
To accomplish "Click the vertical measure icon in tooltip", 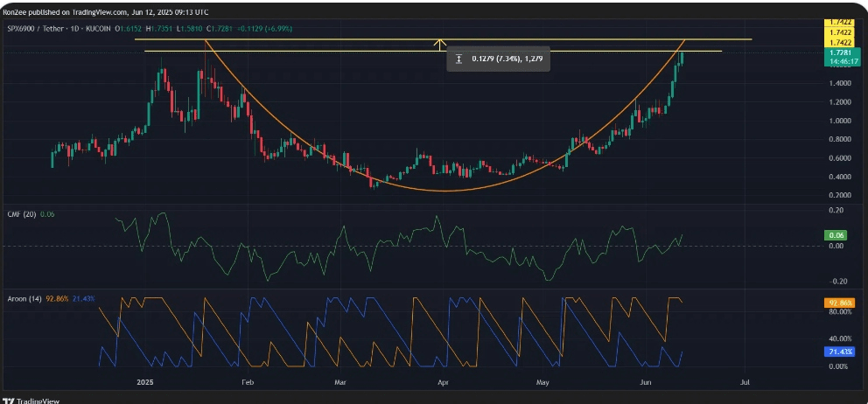I will click(x=458, y=59).
